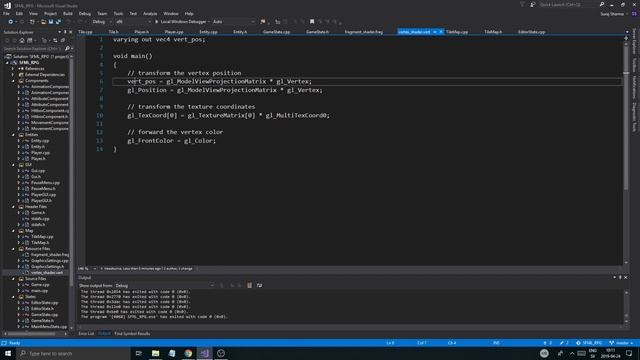Click the Open File toolbar icon
The image size is (640, 360).
pos(43,22)
